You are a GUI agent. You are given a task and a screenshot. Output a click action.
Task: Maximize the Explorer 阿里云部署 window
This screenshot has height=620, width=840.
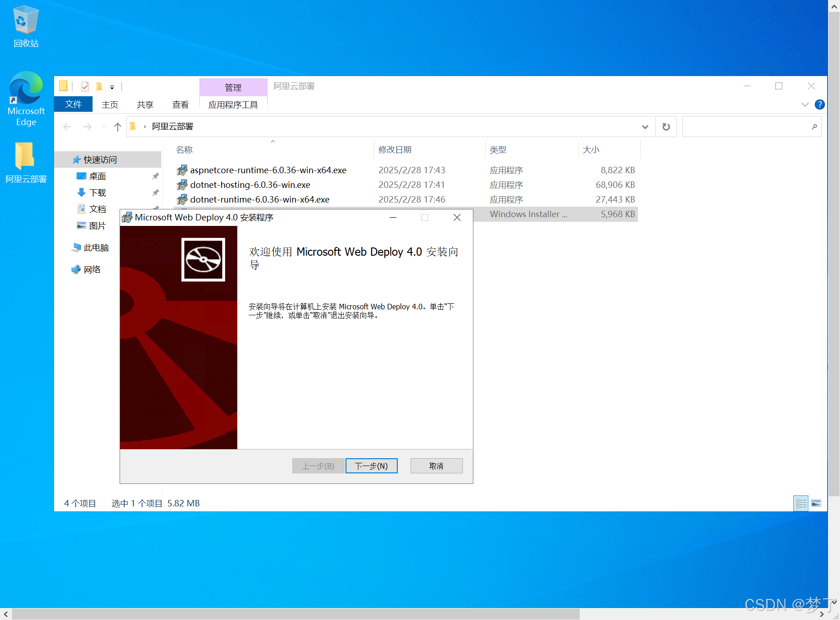pyautogui.click(x=779, y=86)
